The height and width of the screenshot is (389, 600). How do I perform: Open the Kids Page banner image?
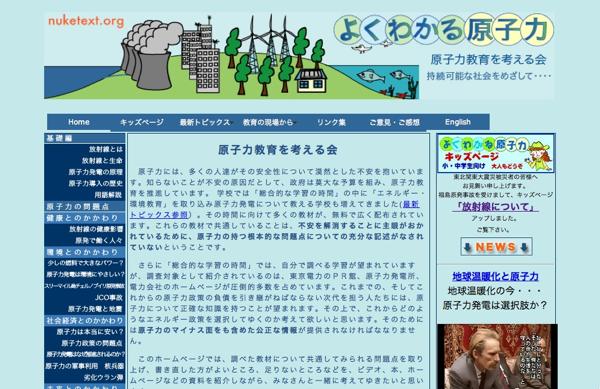(x=496, y=154)
